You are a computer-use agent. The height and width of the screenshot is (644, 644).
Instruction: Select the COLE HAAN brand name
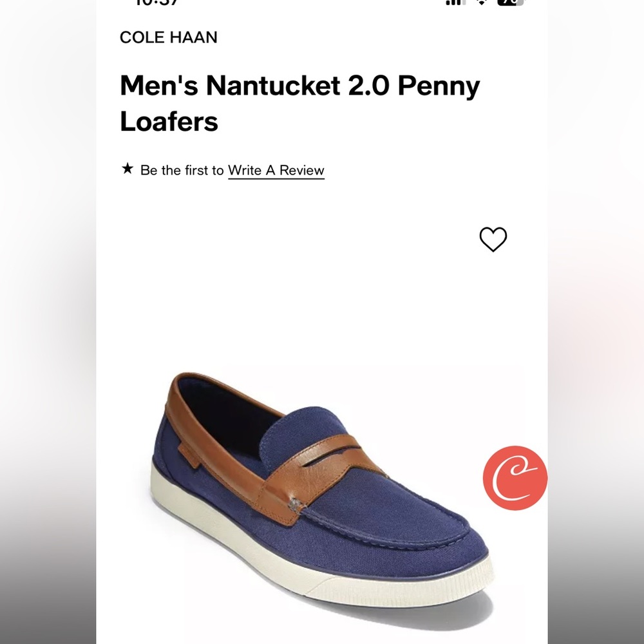tap(168, 37)
